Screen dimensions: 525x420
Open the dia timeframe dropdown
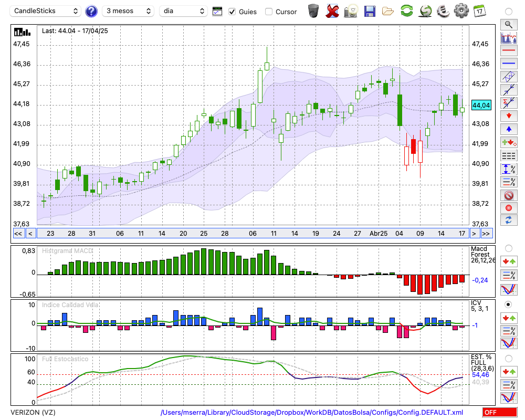183,11
